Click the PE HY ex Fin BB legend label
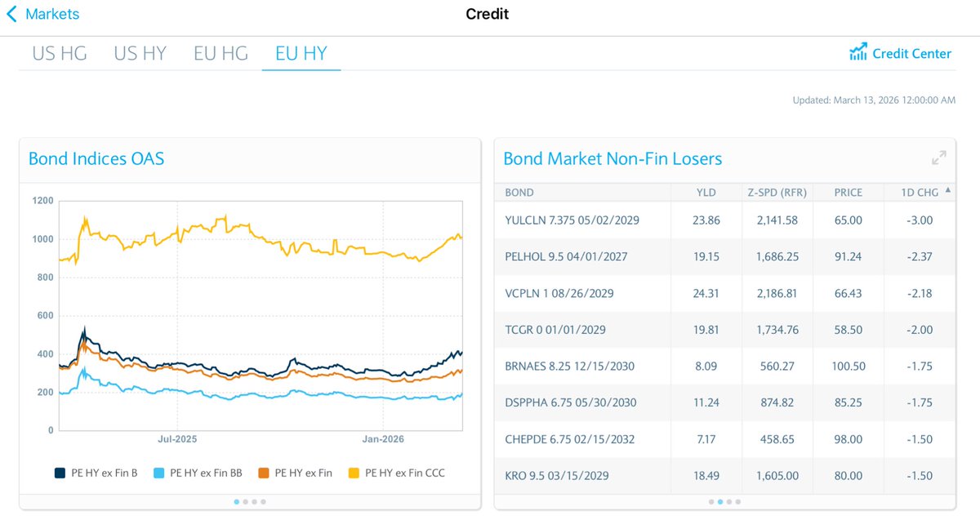Image resolution: width=980 pixels, height=520 pixels. pyautogui.click(x=206, y=473)
